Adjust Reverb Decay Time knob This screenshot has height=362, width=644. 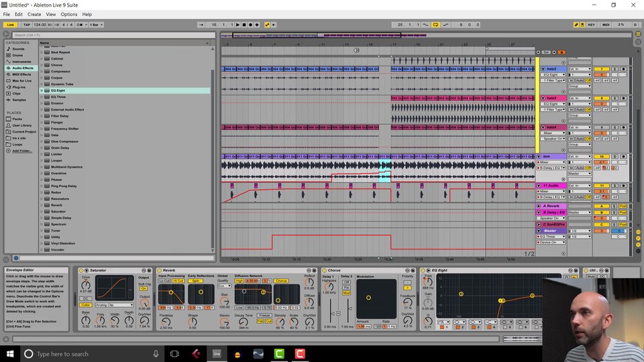[x=243, y=322]
